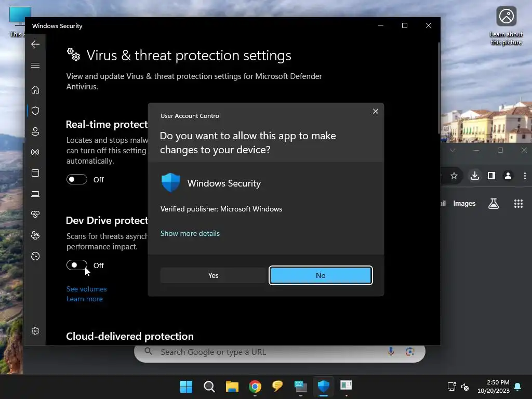Open App & browser control icon
This screenshot has height=399, width=532.
click(x=35, y=173)
